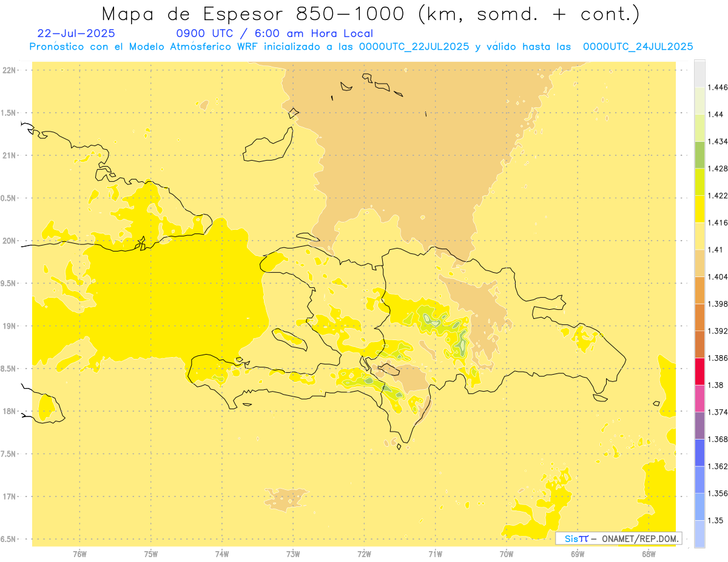Click the 70W longitude label
728x562 pixels.
[507, 554]
